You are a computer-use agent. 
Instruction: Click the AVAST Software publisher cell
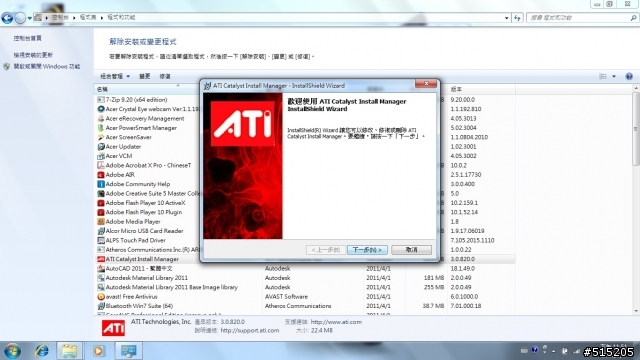coord(287,297)
